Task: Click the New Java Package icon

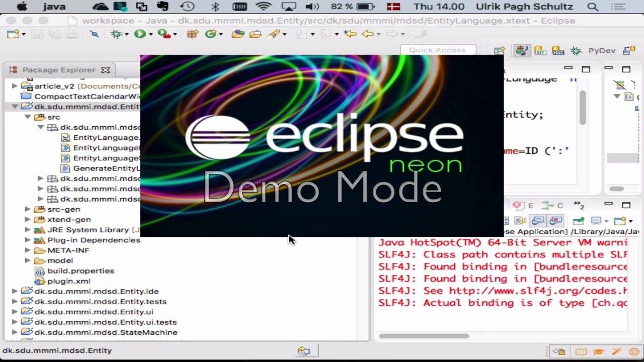Action: coord(193,34)
